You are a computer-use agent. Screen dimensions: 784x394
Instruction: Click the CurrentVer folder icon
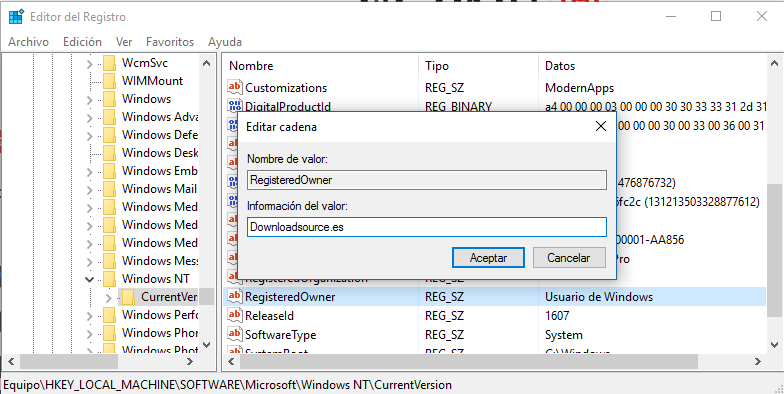point(128,297)
